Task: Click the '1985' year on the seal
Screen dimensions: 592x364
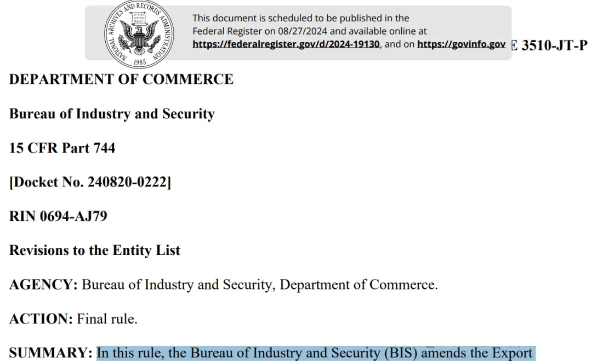Action: 140,62
